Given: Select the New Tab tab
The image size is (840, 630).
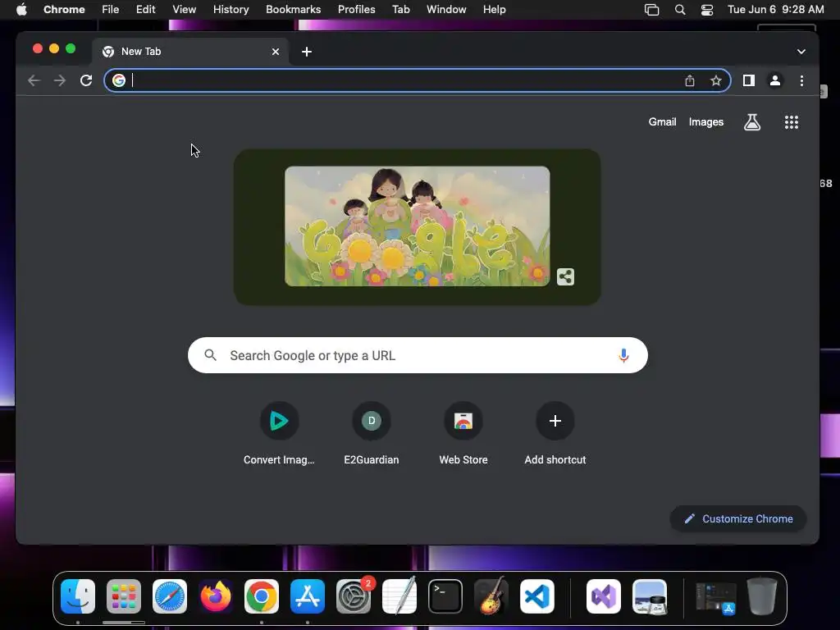Looking at the screenshot, I should tap(190, 52).
